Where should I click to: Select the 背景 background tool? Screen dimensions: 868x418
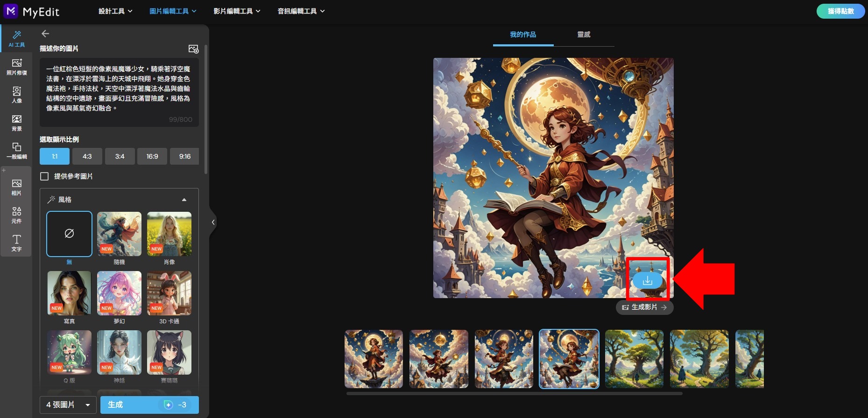16,123
